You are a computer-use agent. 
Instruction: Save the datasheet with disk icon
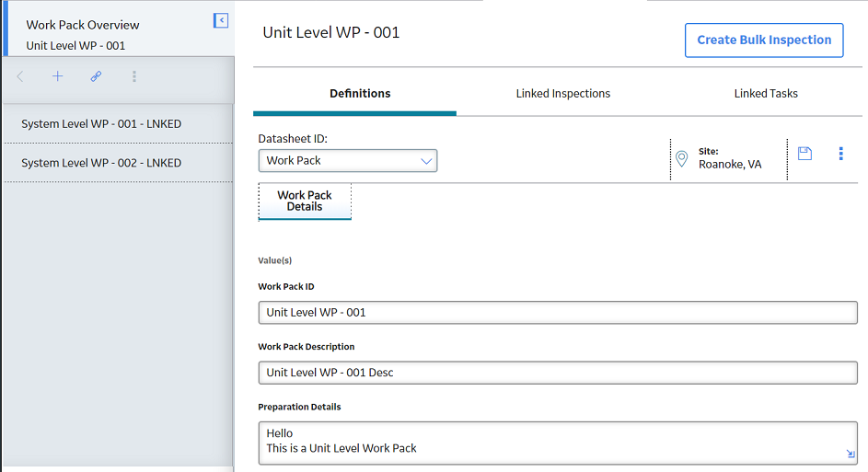(x=804, y=154)
